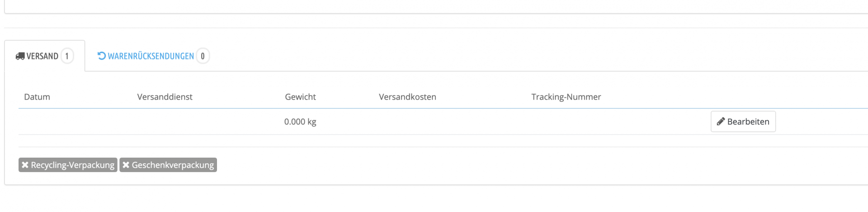
Task: Click the count badge 0 on Warenrücksendungen
Action: click(203, 56)
